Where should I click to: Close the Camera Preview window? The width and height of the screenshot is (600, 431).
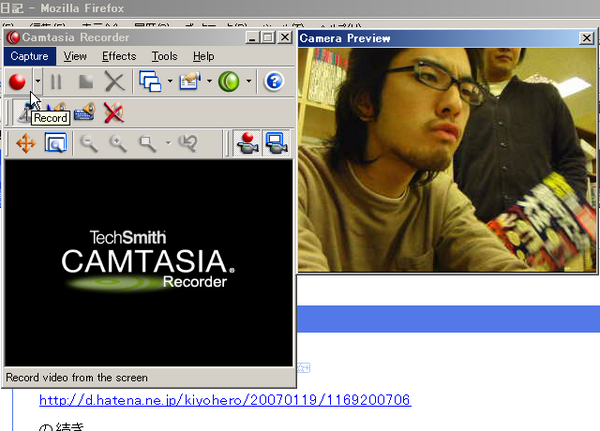pos(586,38)
